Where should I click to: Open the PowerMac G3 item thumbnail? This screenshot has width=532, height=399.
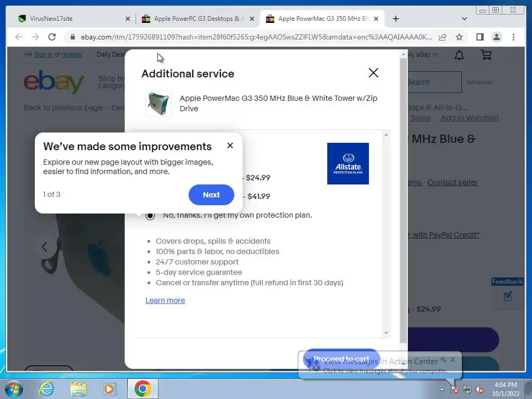pos(158,104)
